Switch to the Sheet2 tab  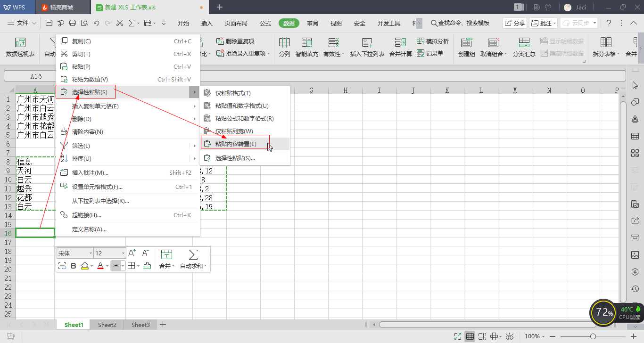coord(107,325)
